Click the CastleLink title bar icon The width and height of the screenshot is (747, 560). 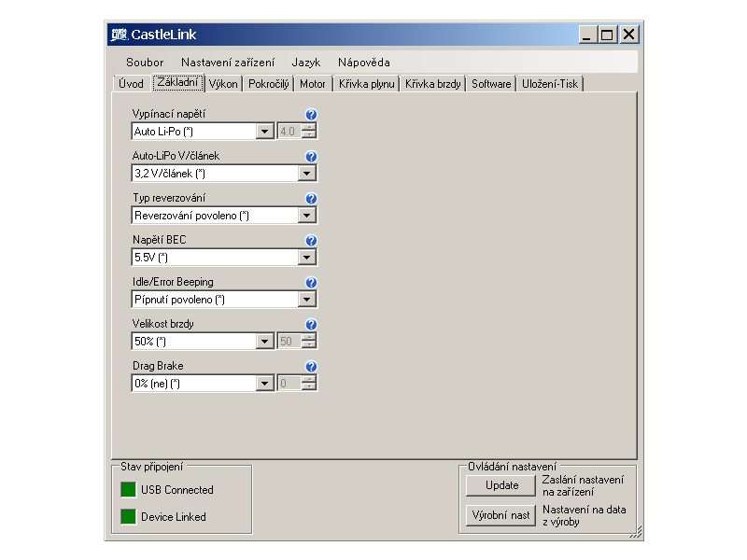pos(119,35)
